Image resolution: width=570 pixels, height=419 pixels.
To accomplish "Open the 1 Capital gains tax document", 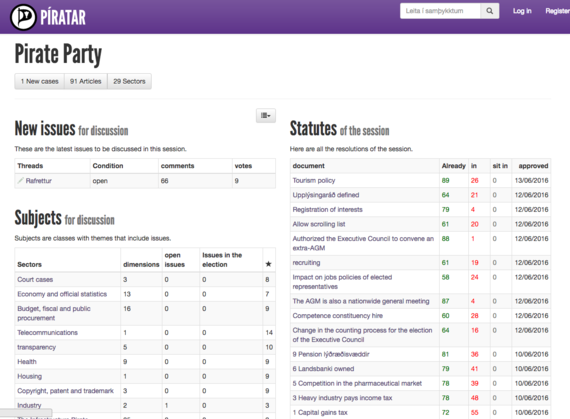I will pyautogui.click(x=320, y=412).
